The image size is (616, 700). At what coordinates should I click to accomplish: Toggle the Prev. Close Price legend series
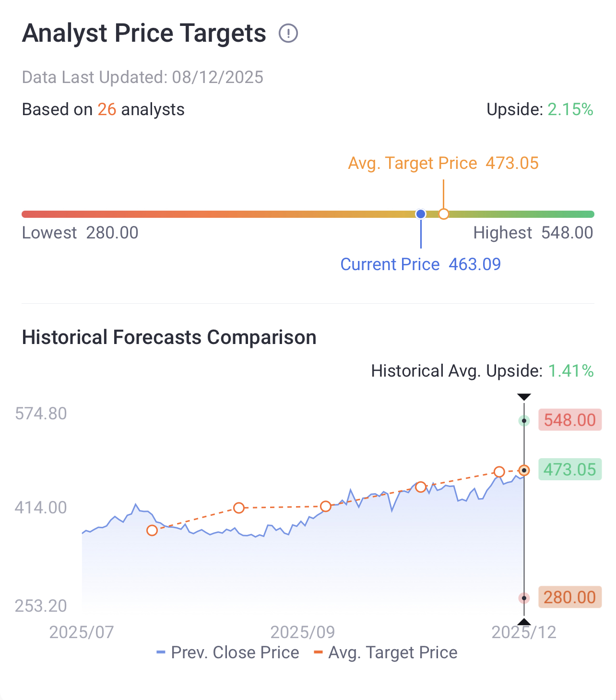228,653
